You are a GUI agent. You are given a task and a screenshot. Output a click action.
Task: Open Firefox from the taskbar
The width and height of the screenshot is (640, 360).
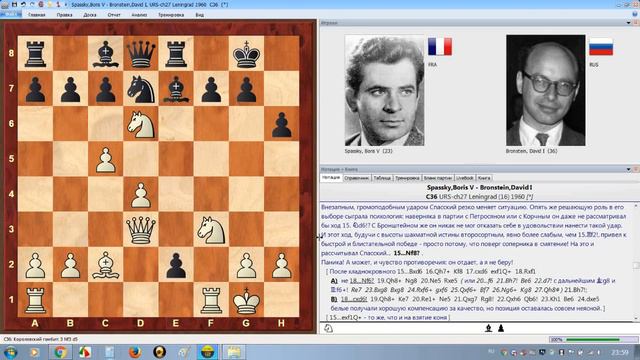point(135,352)
